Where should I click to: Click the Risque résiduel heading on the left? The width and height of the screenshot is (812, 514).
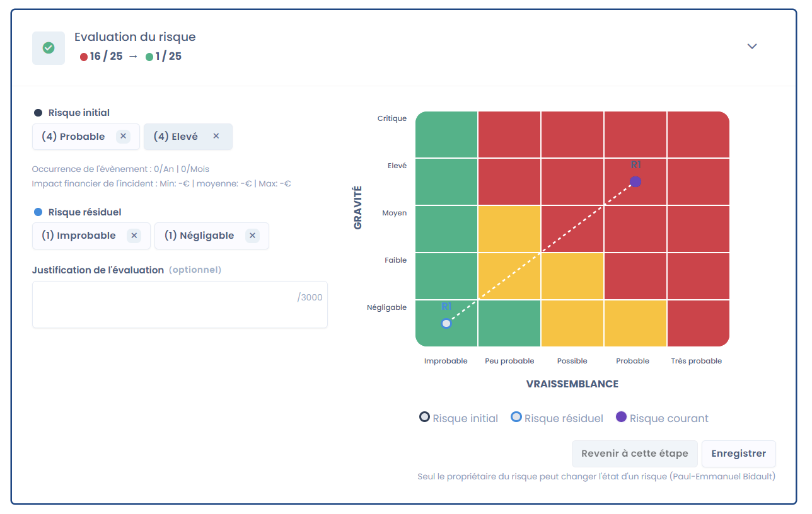click(85, 212)
